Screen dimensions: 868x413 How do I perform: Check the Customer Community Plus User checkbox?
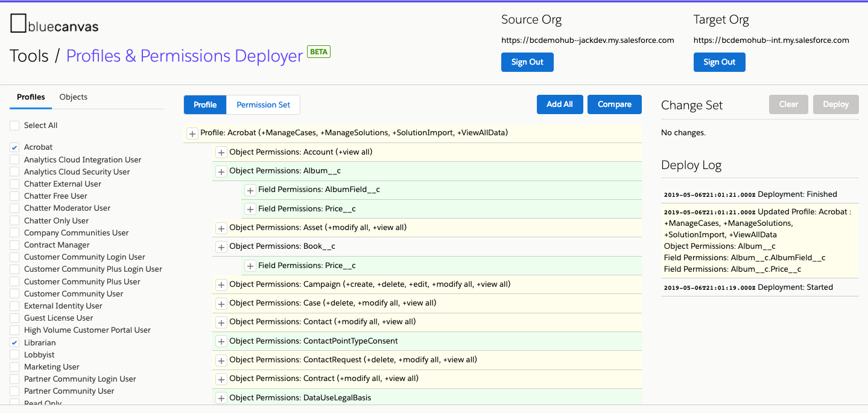click(14, 281)
